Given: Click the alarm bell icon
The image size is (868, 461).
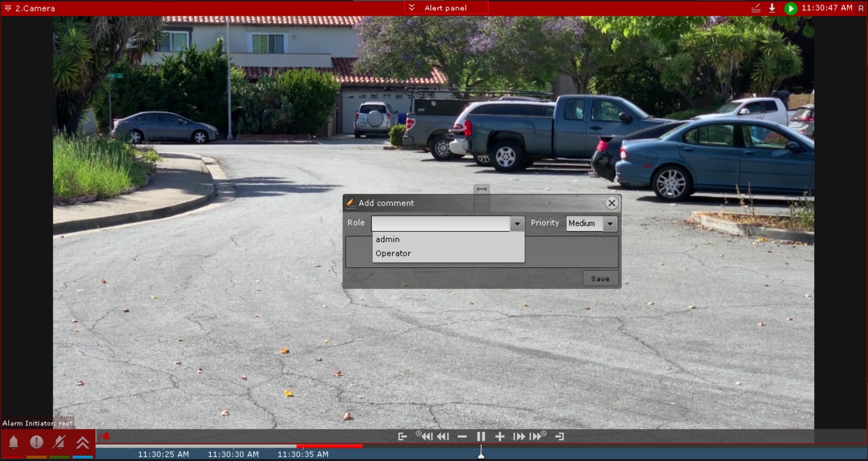Looking at the screenshot, I should pos(13,442).
